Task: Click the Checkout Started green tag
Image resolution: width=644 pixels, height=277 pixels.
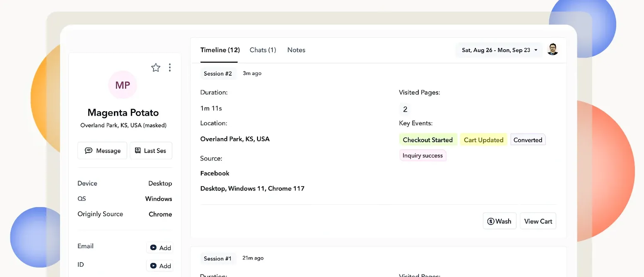Action: [x=428, y=140]
